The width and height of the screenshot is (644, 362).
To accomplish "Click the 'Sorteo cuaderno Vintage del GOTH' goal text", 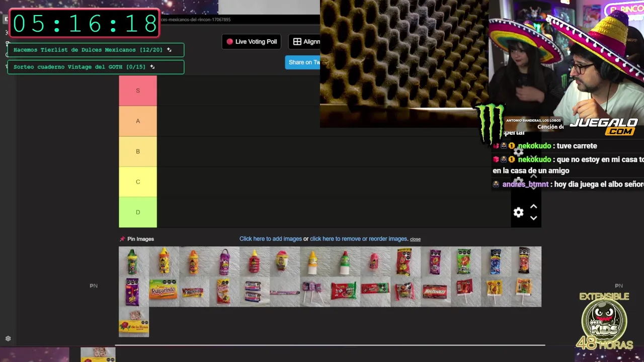I will (x=79, y=67).
